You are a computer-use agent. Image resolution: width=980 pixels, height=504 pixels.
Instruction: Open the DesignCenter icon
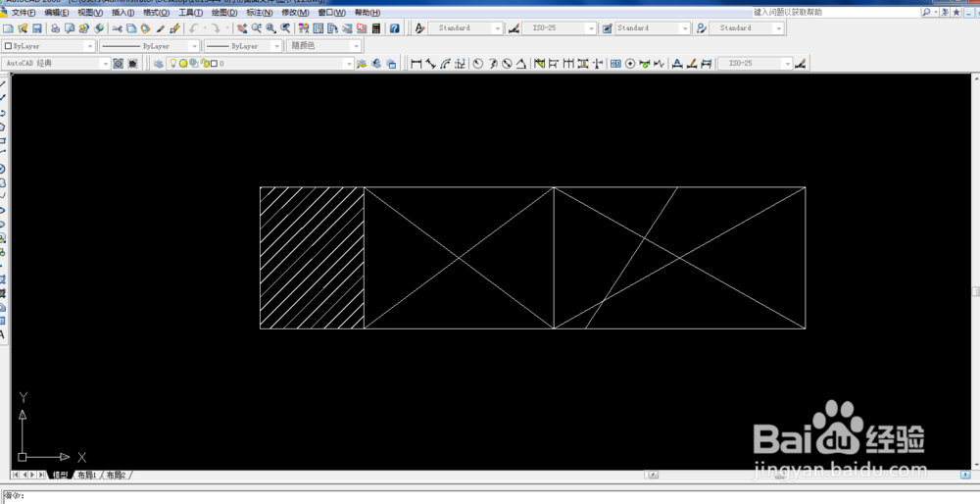[x=318, y=28]
